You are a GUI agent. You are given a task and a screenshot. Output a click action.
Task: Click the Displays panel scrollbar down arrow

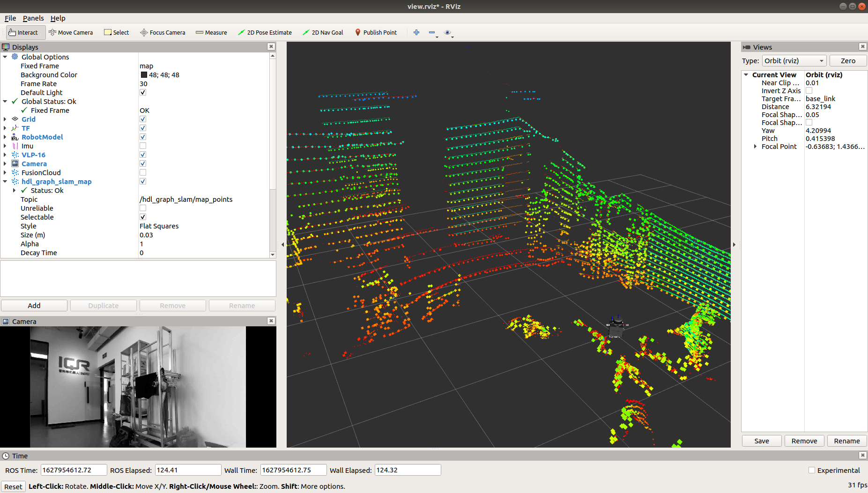coord(273,255)
